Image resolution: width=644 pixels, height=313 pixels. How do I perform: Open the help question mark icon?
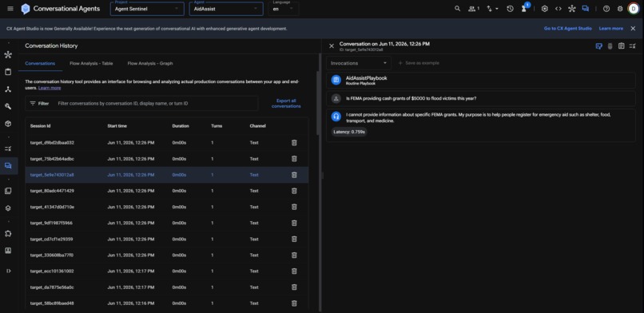[x=606, y=9]
